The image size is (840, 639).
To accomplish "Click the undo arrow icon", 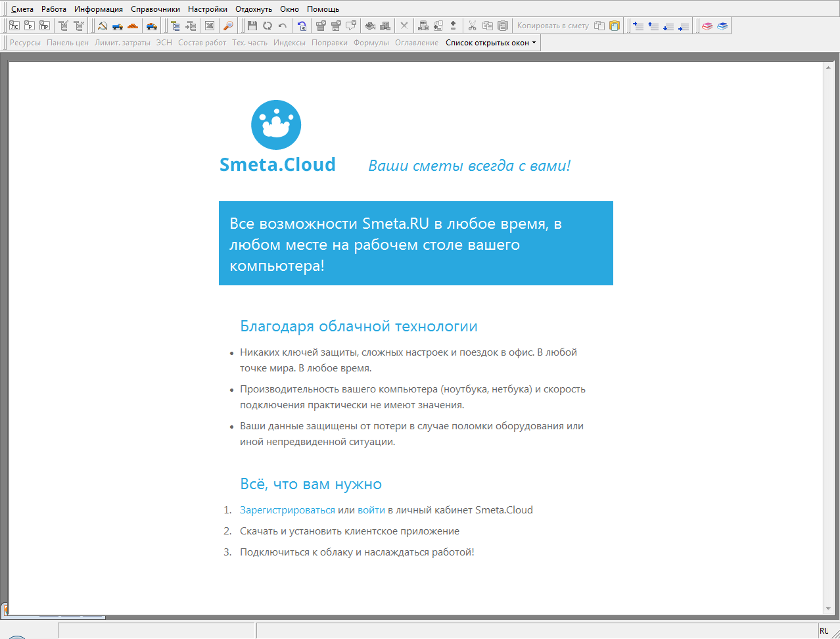I will 283,26.
